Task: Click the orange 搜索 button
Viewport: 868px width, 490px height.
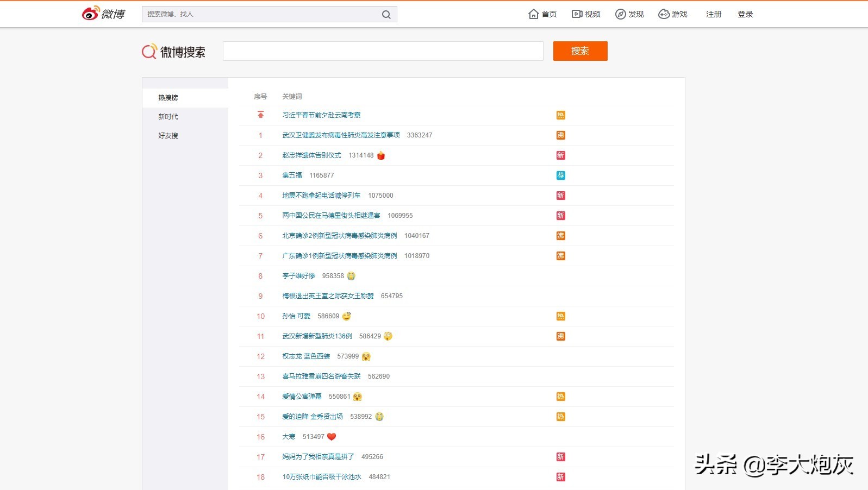Action: tap(580, 51)
